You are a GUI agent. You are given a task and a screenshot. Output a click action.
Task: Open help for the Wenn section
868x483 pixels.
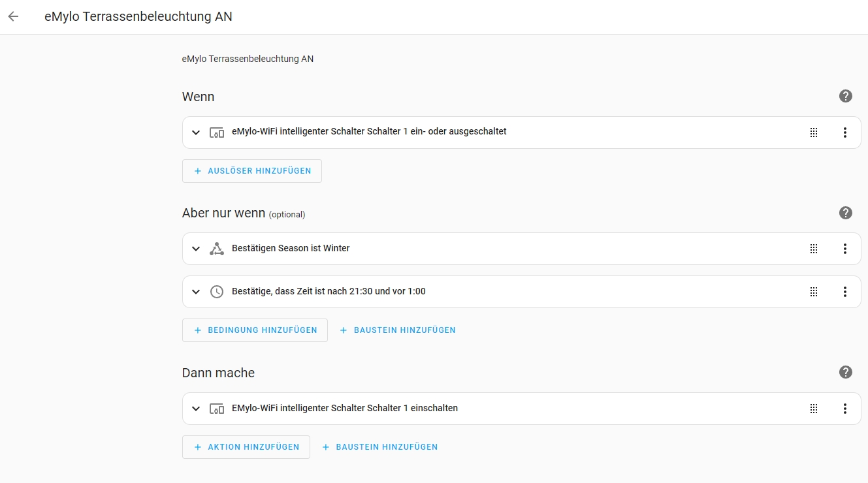(846, 96)
